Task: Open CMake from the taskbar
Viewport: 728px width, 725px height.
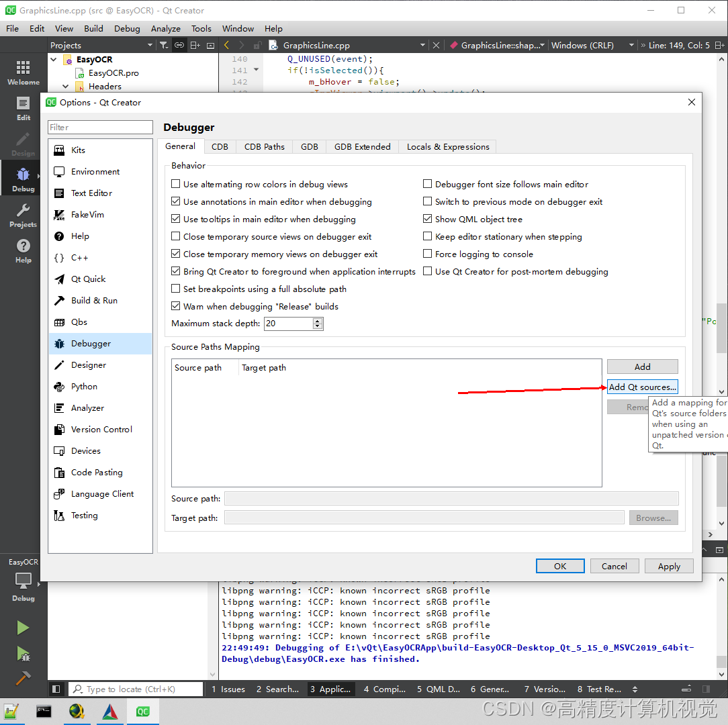Action: pyautogui.click(x=110, y=712)
